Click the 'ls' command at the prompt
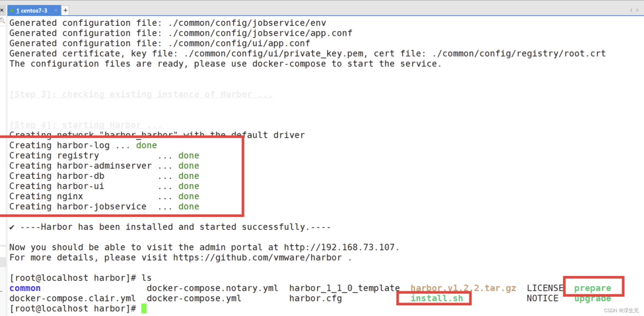The image size is (644, 316). click(x=147, y=278)
